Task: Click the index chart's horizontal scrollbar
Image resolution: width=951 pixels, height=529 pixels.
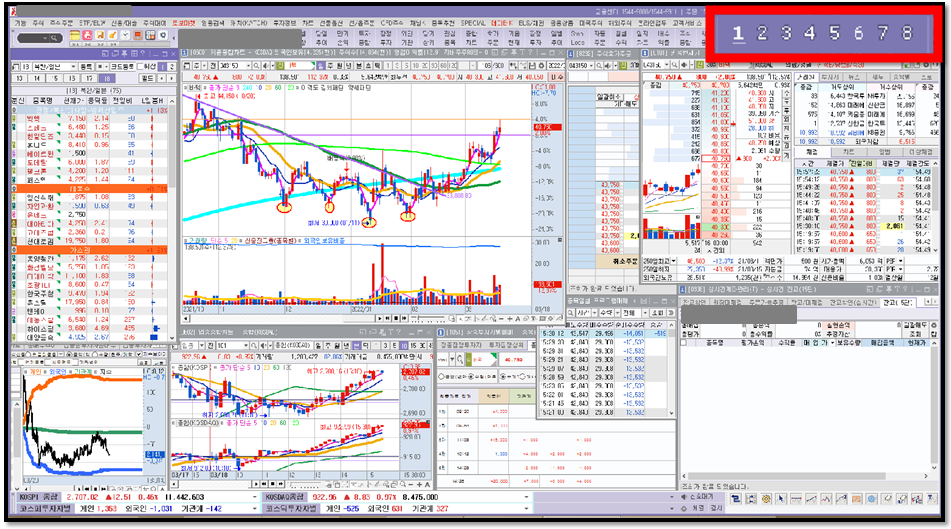Action: pos(214,484)
